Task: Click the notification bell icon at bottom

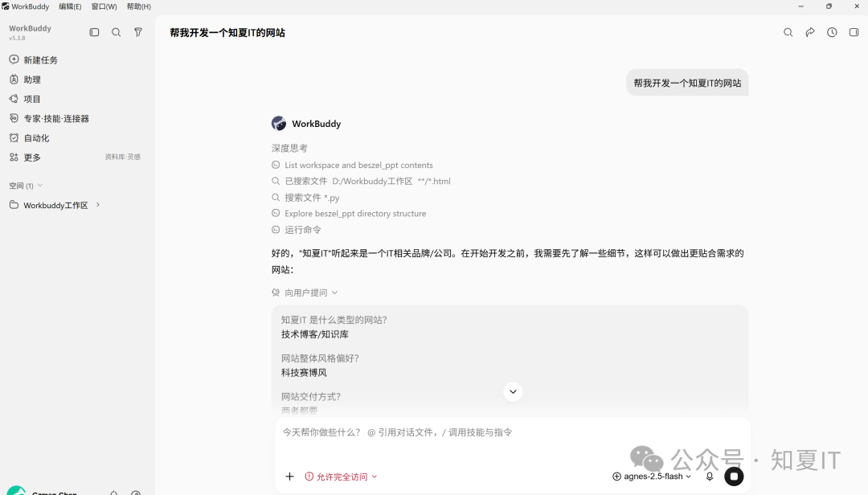Action: (x=113, y=493)
